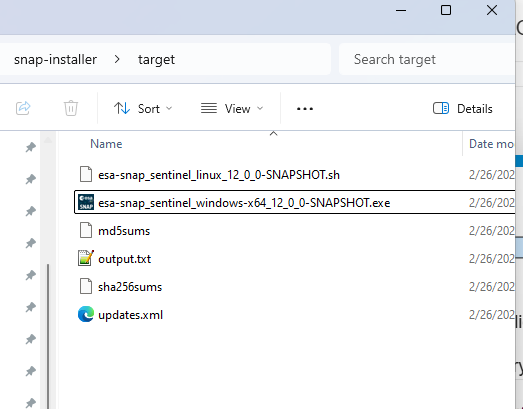Screen dimensions: 523x409
Task: Open the View dropdown menu
Action: (232, 109)
